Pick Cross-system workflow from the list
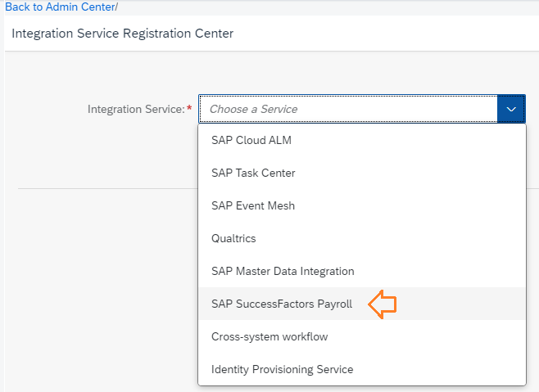The image size is (539, 392). click(x=362, y=336)
